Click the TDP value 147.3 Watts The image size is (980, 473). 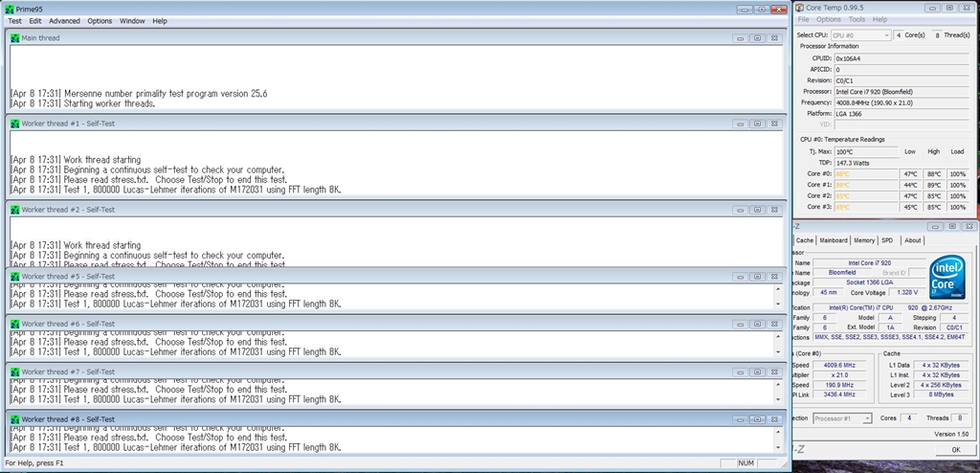click(865, 163)
